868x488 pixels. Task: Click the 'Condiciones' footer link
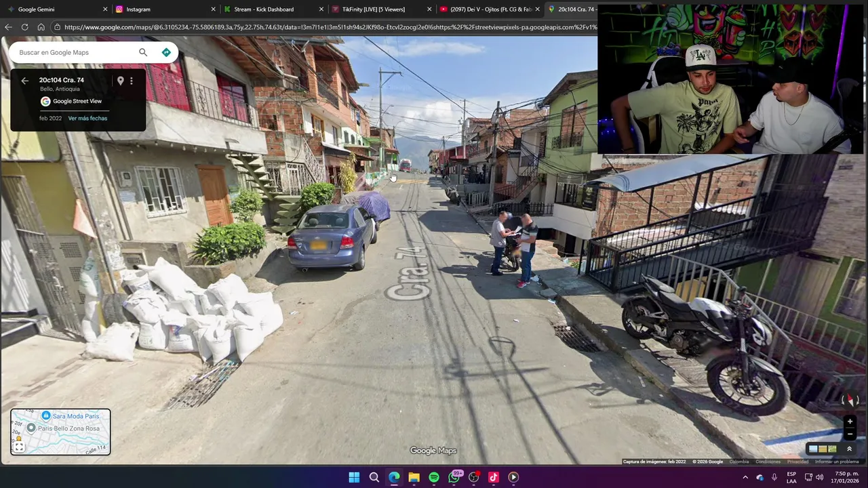(x=768, y=462)
